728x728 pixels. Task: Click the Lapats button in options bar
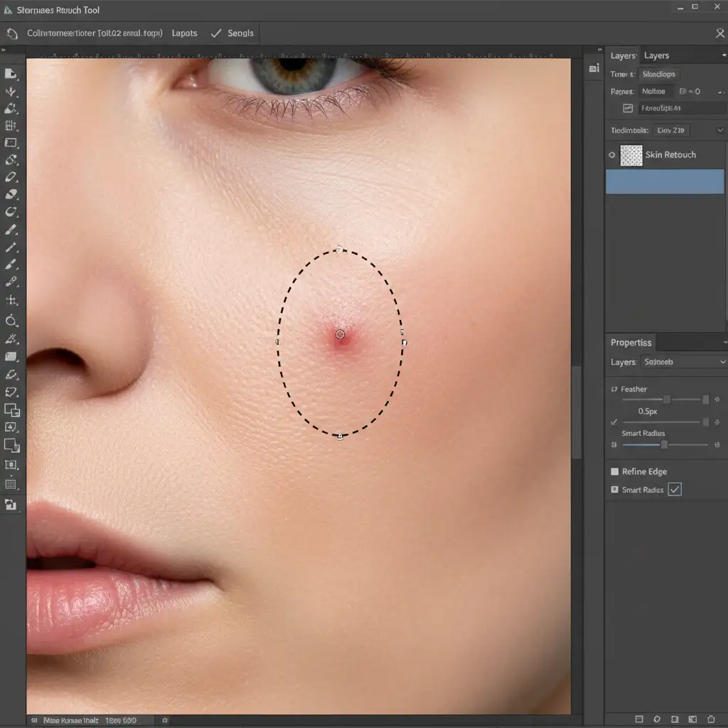pos(184,33)
